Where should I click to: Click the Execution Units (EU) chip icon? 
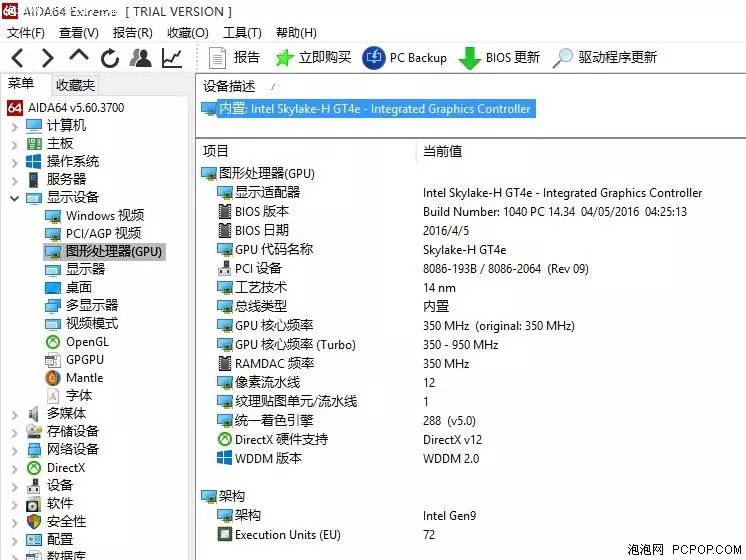tap(225, 534)
